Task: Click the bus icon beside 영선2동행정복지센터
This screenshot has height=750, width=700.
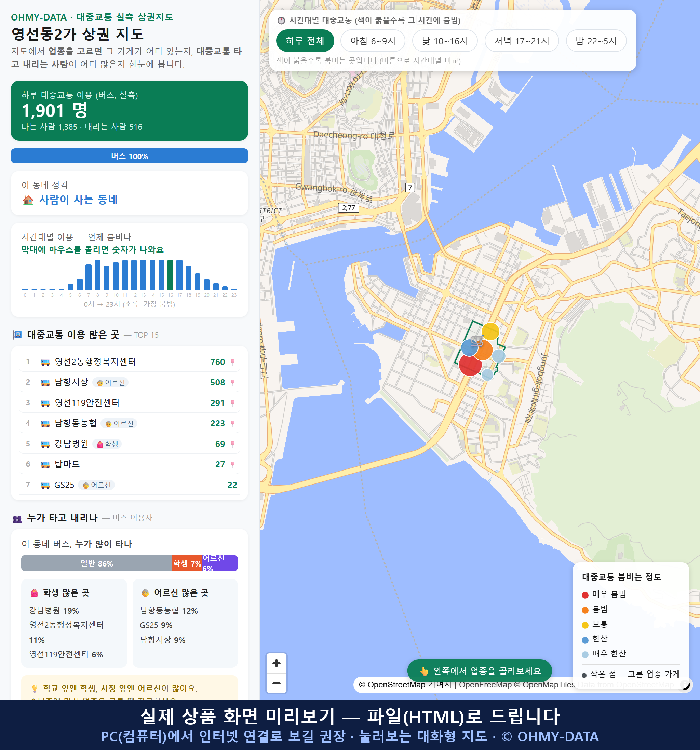Action: tap(45, 362)
